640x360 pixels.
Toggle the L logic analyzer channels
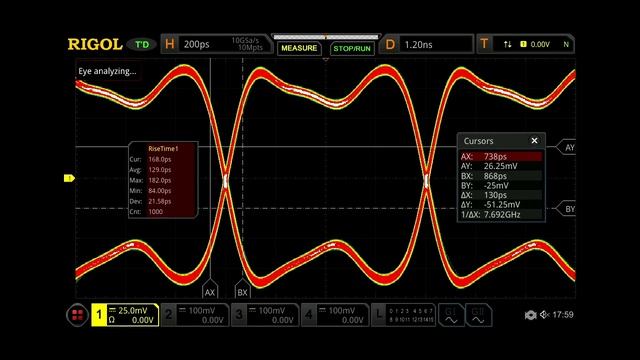point(404,315)
